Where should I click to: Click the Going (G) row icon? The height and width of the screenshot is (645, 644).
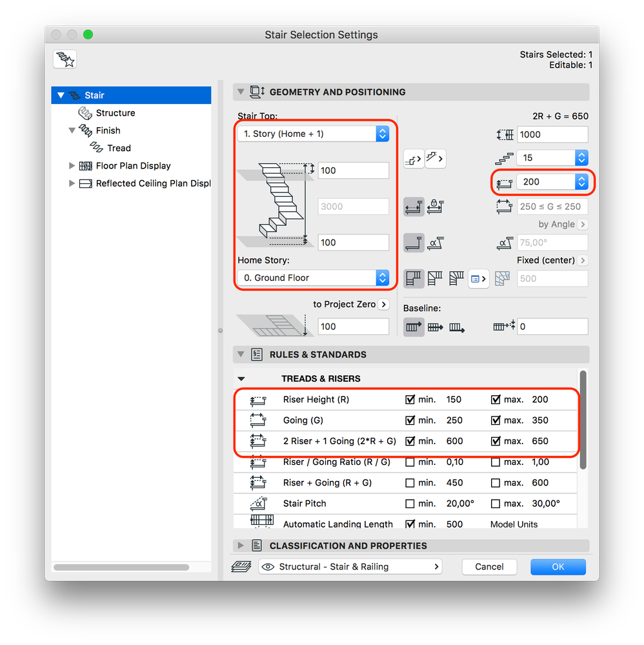pos(258,420)
